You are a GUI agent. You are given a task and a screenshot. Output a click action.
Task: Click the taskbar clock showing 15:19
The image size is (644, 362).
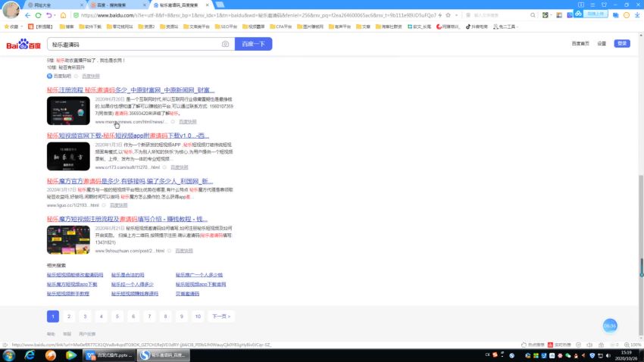click(627, 355)
